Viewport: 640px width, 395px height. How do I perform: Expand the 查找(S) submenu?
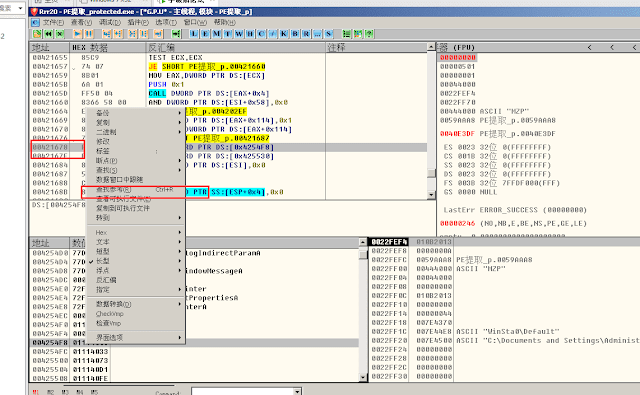(x=136, y=170)
